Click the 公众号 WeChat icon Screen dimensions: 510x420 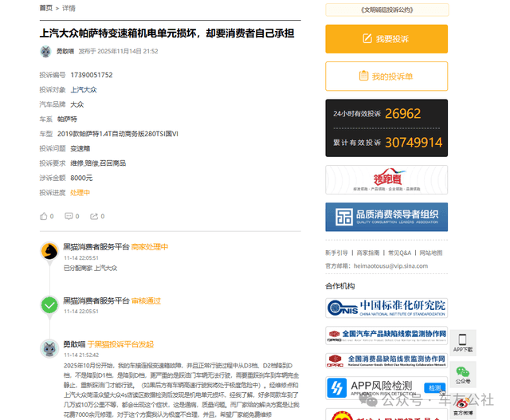click(462, 372)
